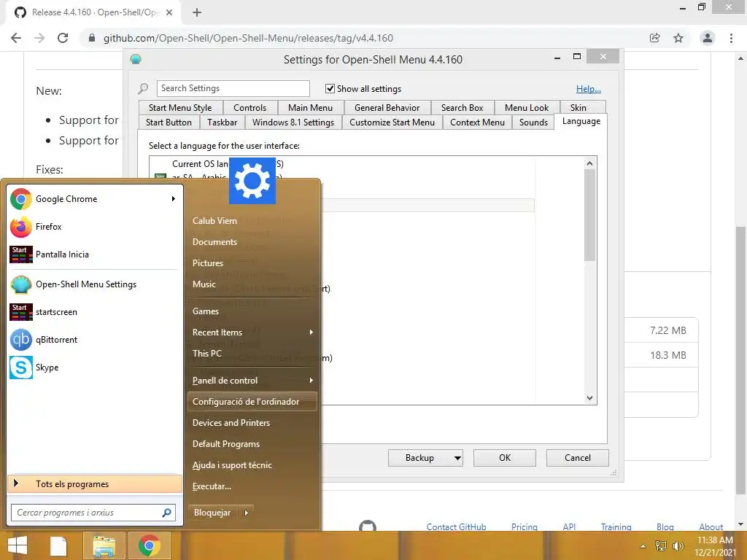Viewport: 747px width, 560px height.
Task: Go back in the browser
Action: pos(16,38)
